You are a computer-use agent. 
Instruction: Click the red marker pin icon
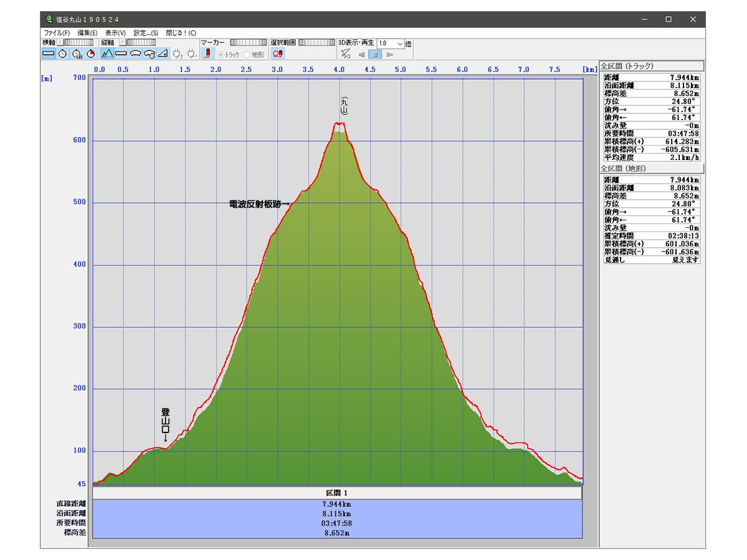click(209, 54)
